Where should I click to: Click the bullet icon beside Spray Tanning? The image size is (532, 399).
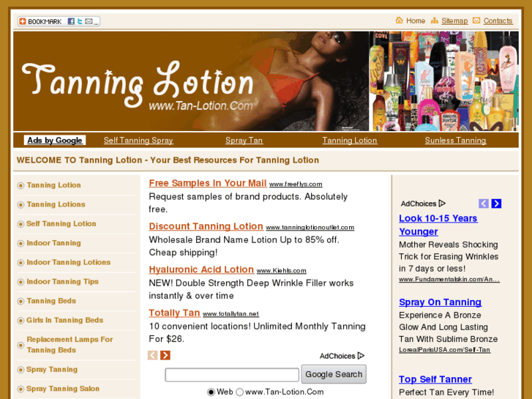[20, 370]
